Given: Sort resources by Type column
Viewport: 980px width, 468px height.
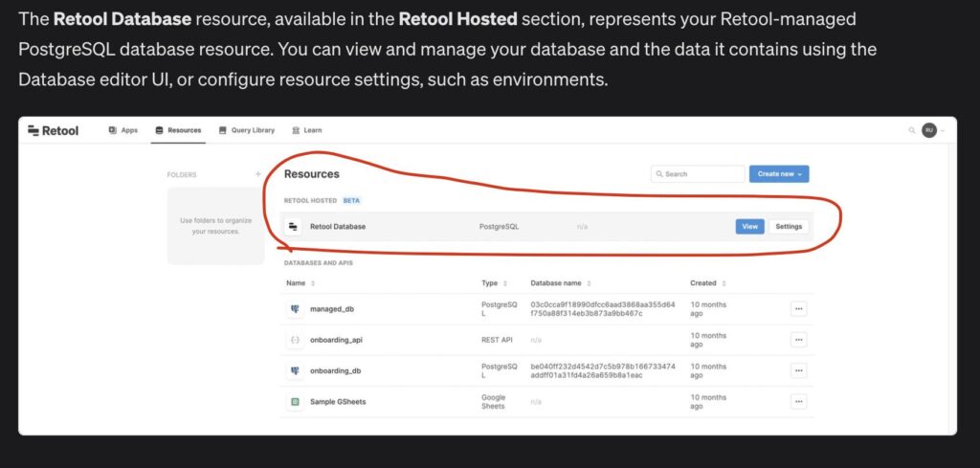Looking at the screenshot, I should tap(495, 283).
